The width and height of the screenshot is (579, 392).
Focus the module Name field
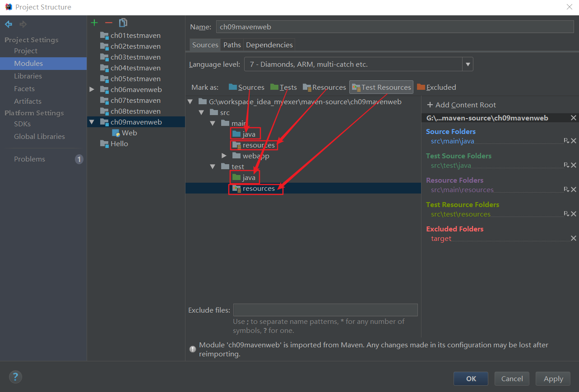[x=395, y=27]
